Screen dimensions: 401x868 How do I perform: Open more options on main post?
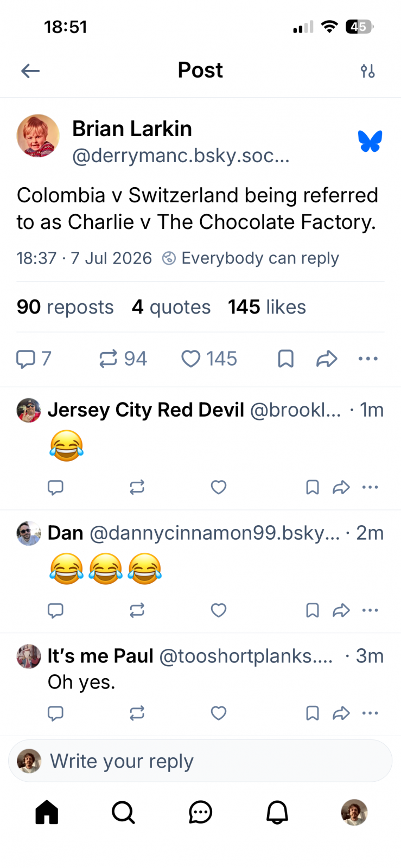(x=368, y=359)
